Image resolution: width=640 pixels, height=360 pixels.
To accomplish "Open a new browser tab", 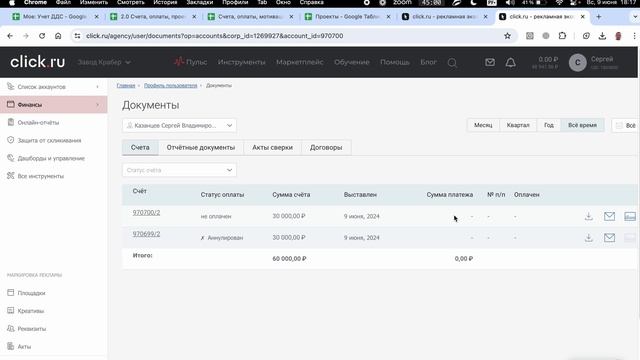I will click(x=598, y=17).
